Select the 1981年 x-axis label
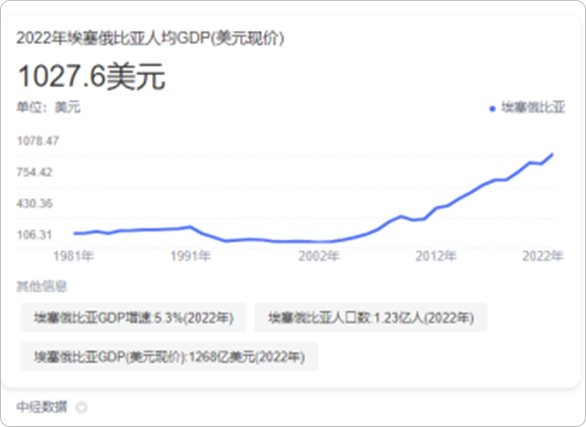This screenshot has height=427, width=586. pos(73,256)
